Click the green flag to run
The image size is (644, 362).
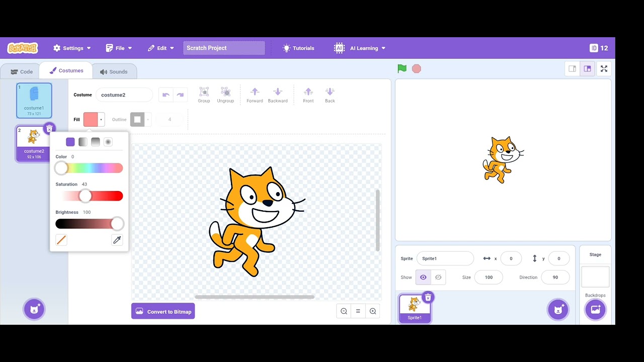tap(402, 69)
